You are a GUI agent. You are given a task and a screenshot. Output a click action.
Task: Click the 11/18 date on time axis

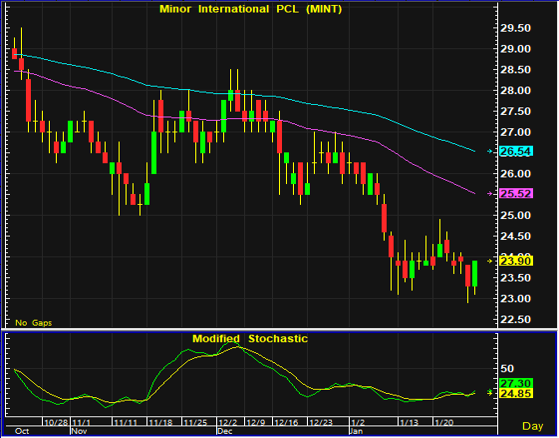pos(160,422)
